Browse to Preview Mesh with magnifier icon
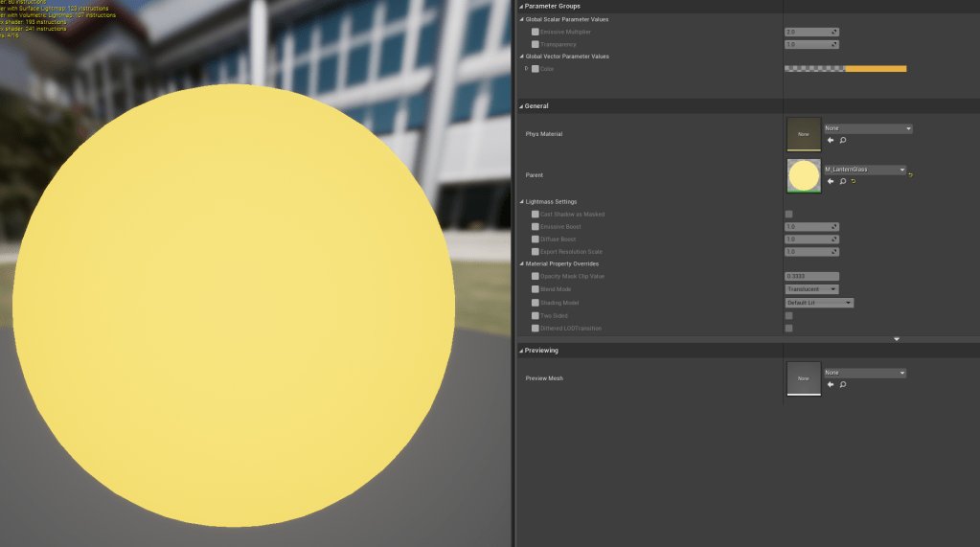This screenshot has width=980, height=547. tap(843, 384)
